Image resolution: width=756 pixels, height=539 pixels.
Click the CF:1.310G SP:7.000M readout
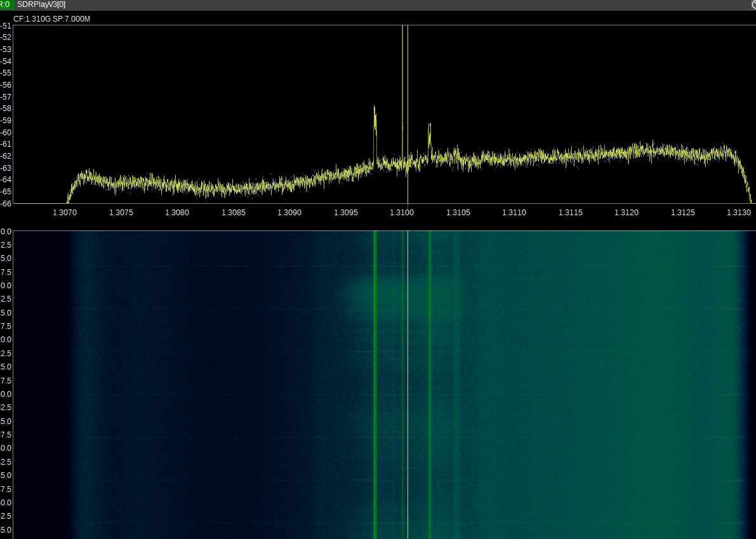click(x=51, y=19)
